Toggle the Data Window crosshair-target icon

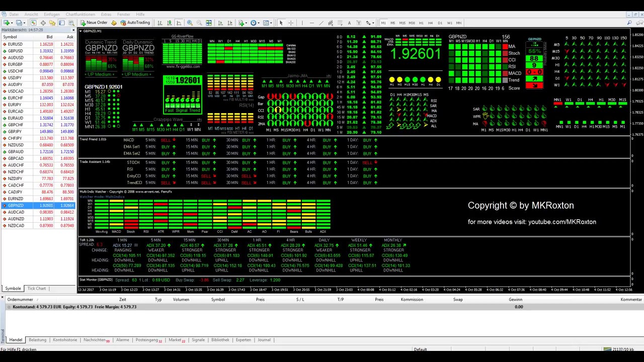(x=43, y=23)
